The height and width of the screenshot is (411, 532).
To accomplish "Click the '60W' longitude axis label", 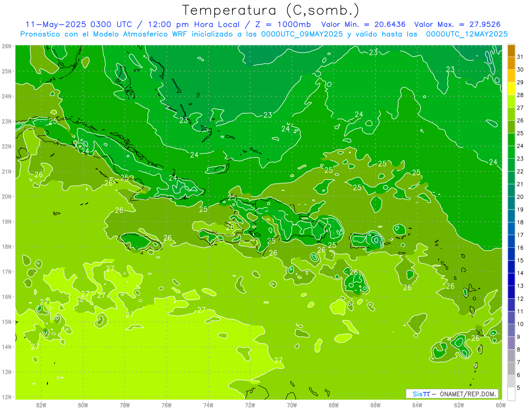I will (x=501, y=405).
